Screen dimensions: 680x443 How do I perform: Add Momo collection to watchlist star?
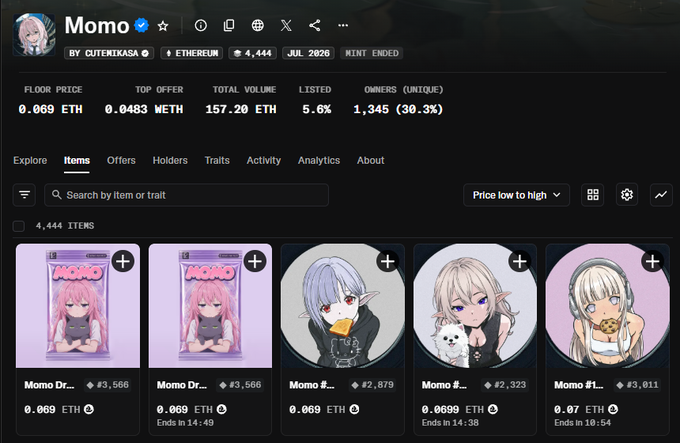[163, 26]
